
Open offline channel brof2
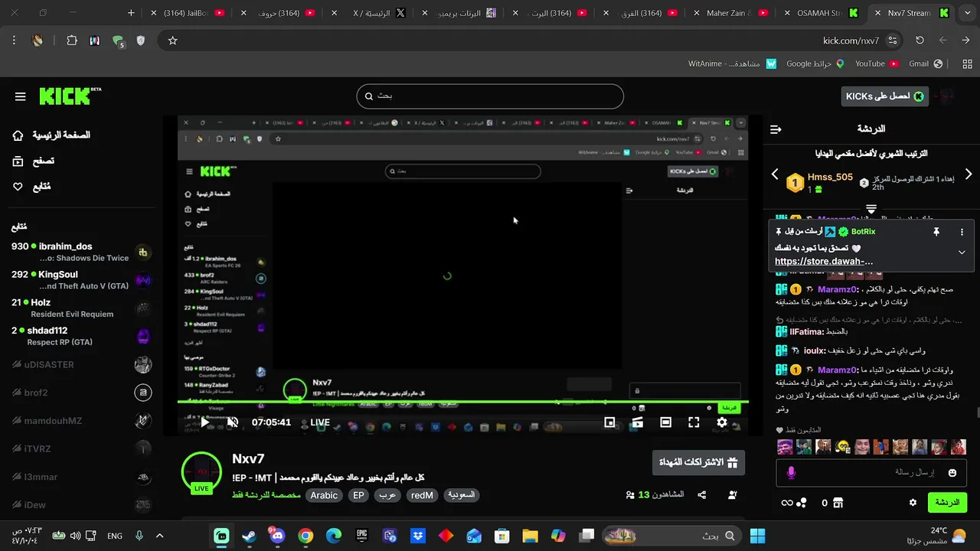point(81,393)
